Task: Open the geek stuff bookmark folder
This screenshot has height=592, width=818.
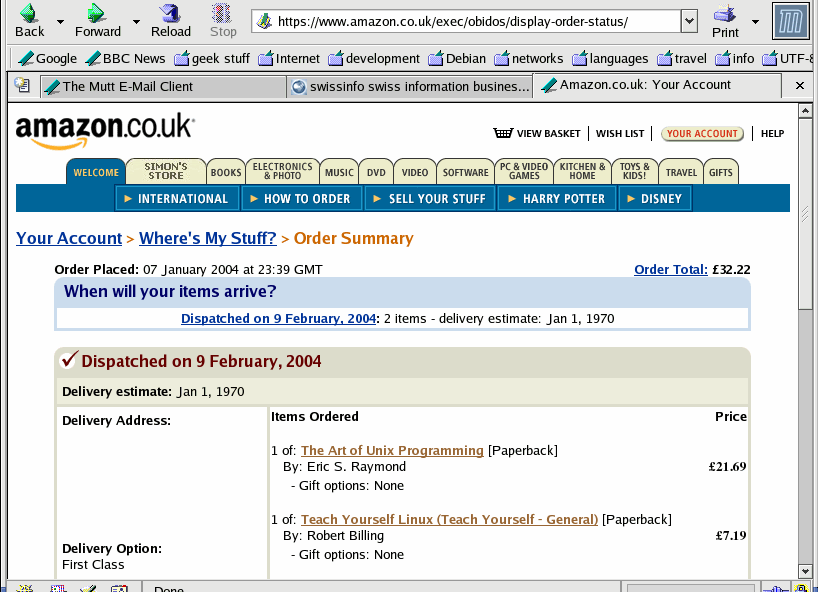Action: tap(212, 58)
